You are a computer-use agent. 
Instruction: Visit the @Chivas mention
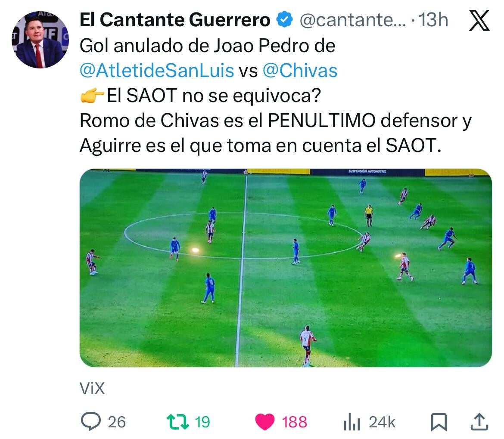[299, 71]
